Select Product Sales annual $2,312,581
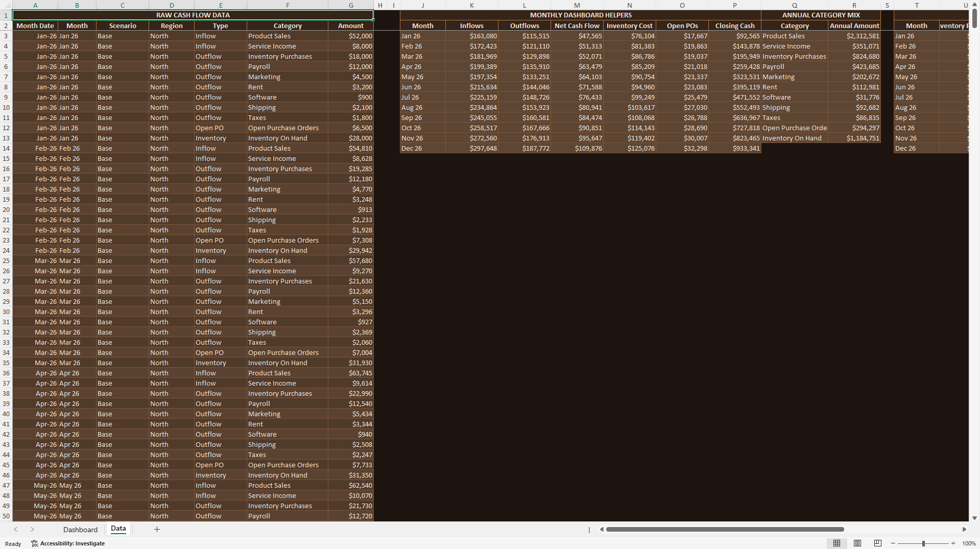 coord(854,36)
